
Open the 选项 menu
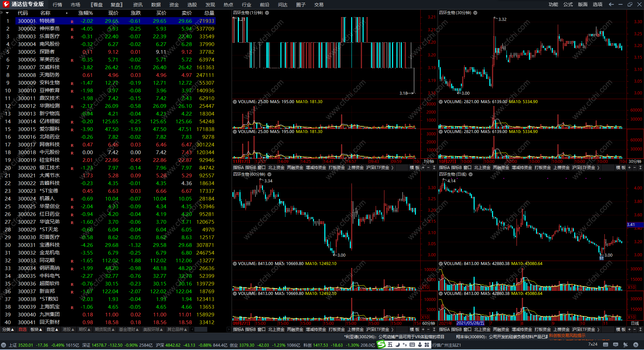click(598, 4)
